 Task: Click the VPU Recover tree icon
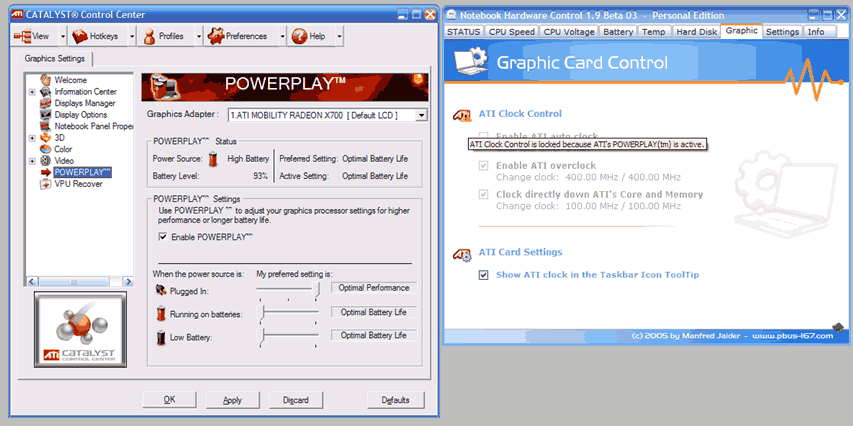pyautogui.click(x=46, y=184)
